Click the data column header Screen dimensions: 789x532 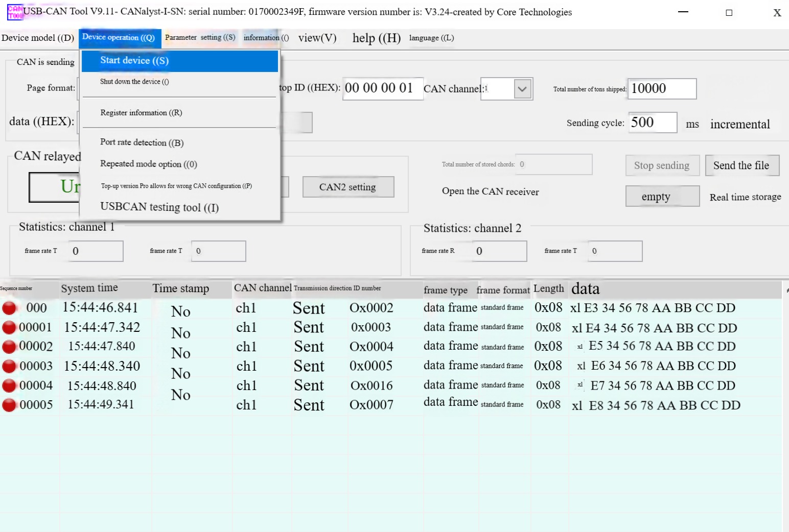pos(586,289)
